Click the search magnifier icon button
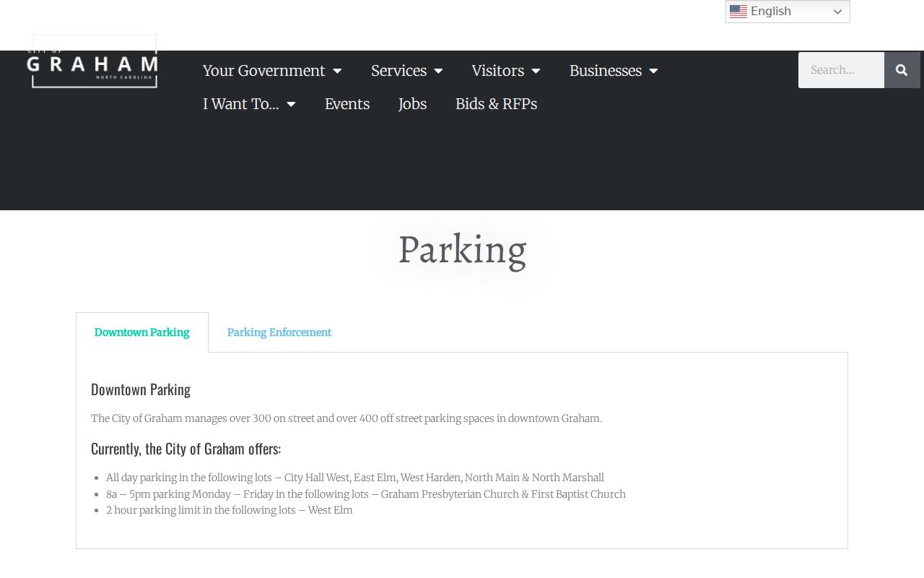This screenshot has width=924, height=578. click(902, 70)
